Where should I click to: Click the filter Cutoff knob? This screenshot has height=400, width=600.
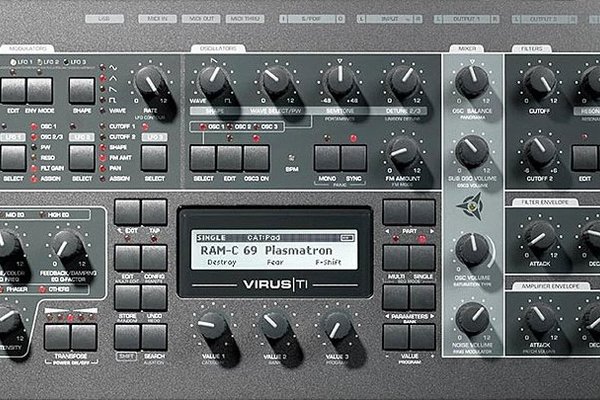(x=540, y=82)
